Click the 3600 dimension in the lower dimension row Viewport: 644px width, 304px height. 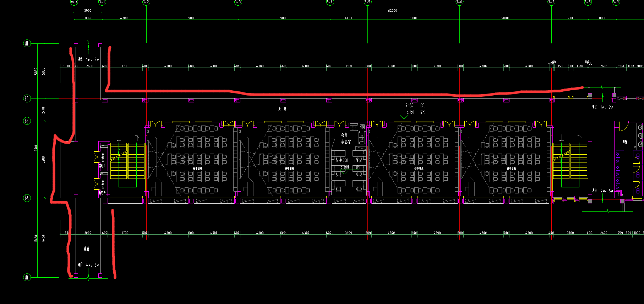349,233
